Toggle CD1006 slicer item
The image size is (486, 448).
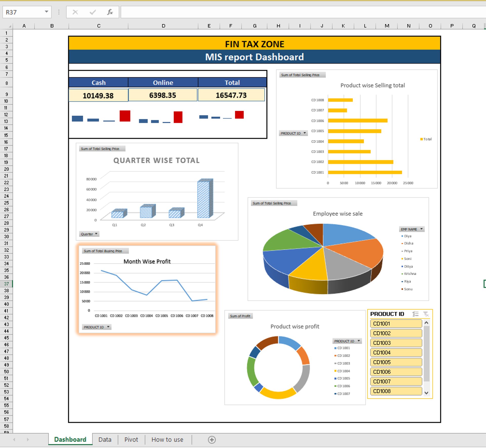396,372
